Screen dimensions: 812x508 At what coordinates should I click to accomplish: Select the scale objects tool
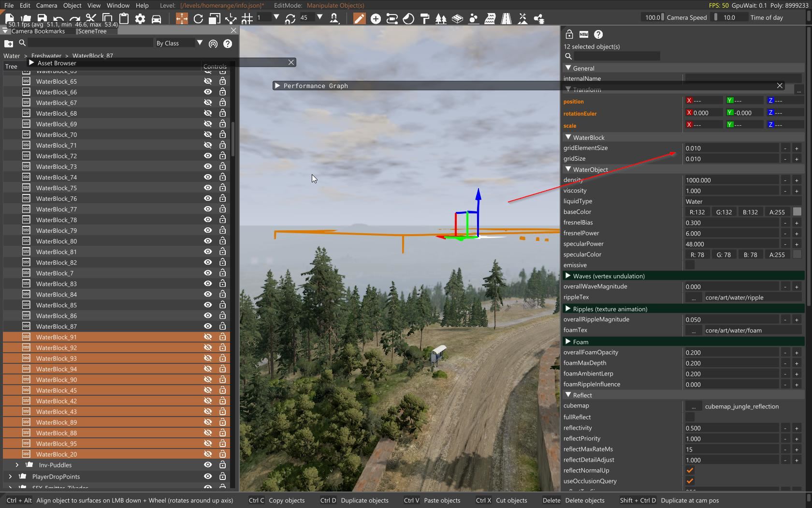(215, 18)
